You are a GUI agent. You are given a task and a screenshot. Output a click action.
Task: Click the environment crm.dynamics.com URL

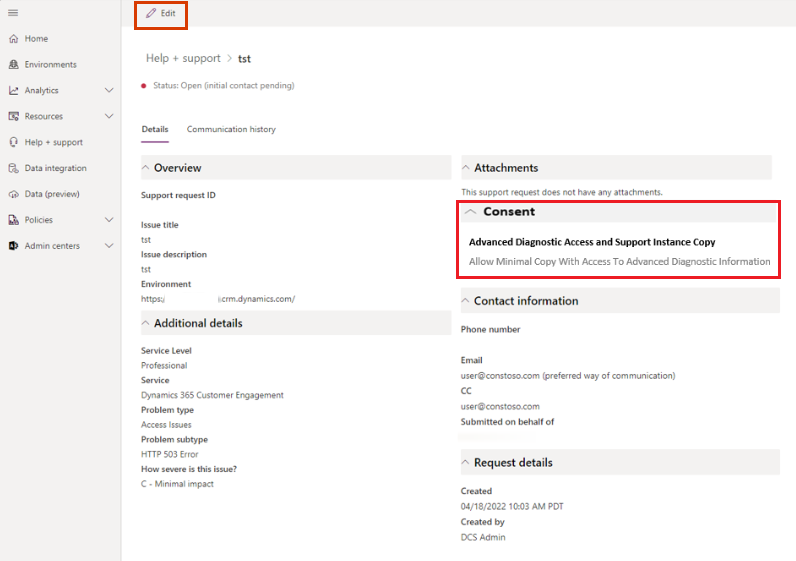tap(218, 299)
